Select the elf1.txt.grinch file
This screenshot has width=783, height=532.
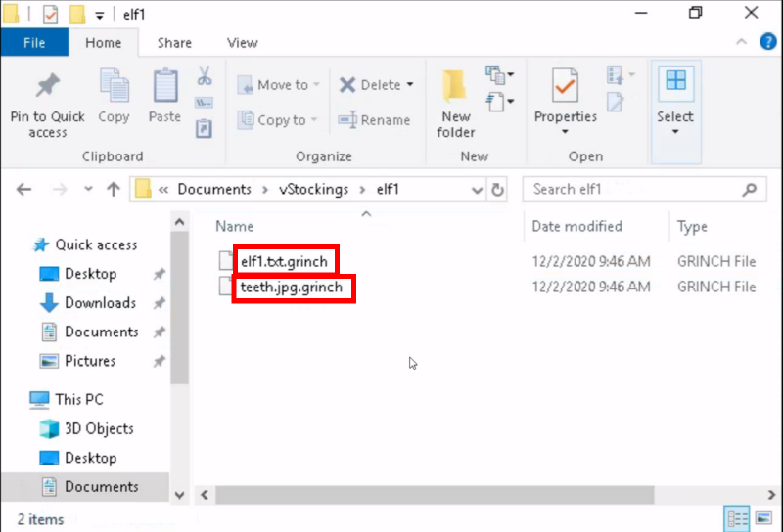point(284,261)
